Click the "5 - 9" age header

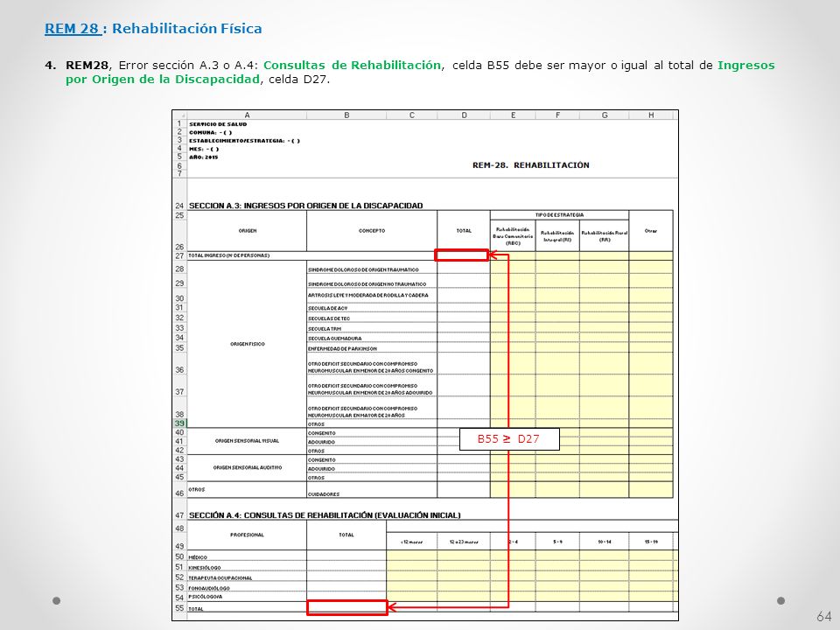[x=557, y=542]
